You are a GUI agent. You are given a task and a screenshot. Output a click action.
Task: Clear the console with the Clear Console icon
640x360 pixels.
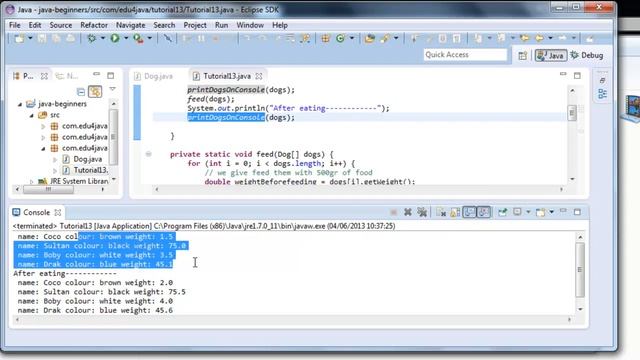[x=441, y=212]
